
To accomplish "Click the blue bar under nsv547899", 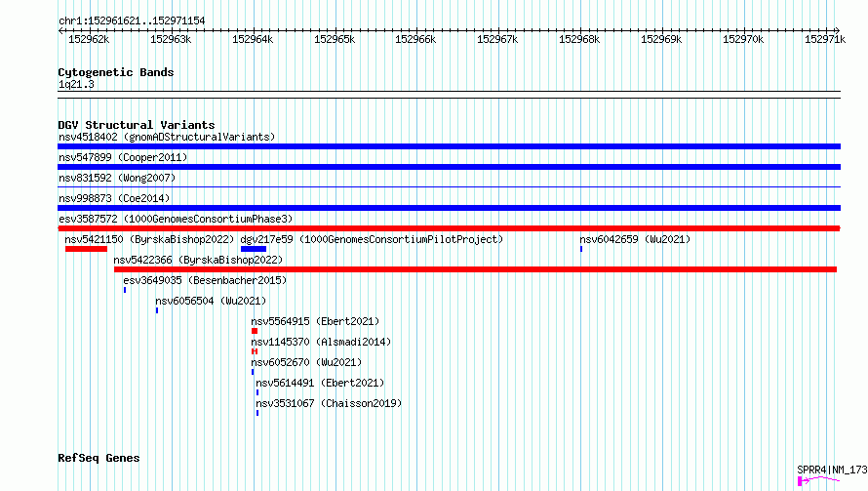I will coord(449,167).
